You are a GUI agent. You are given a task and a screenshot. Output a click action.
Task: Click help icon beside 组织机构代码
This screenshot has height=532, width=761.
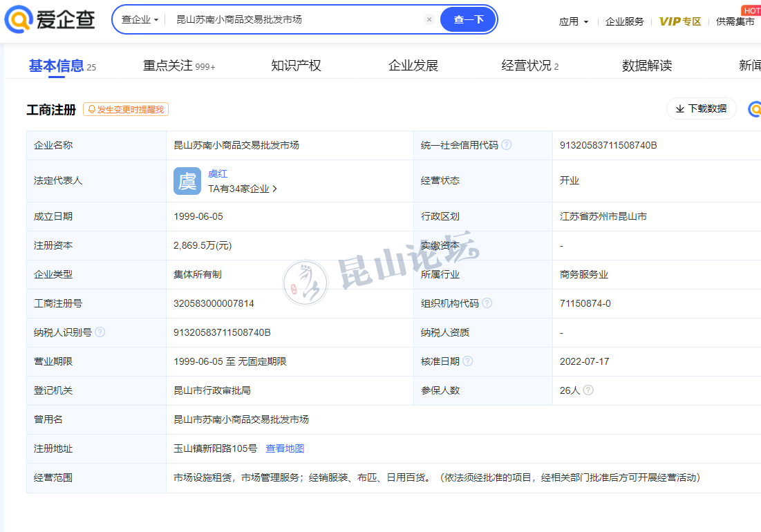[x=487, y=303]
